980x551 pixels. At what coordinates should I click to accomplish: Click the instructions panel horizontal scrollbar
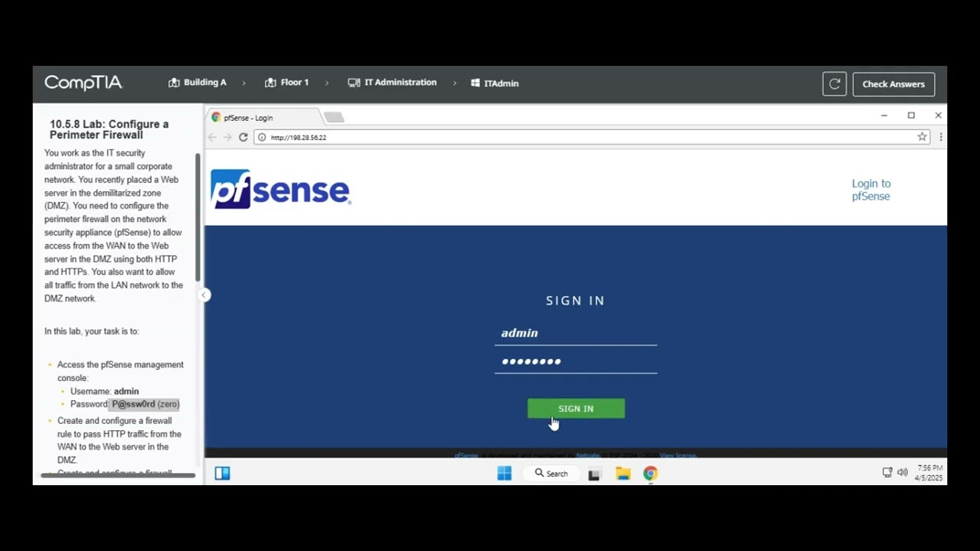coord(118,475)
